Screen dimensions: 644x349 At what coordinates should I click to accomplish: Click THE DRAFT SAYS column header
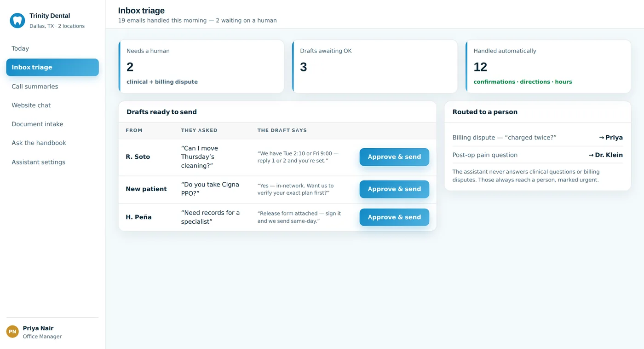coord(282,130)
